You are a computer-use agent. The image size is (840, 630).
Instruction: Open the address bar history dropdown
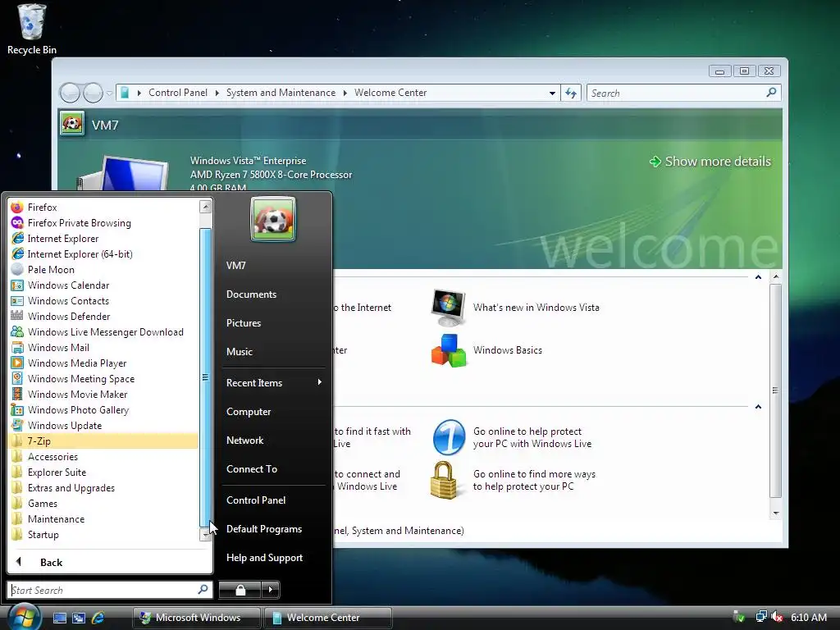pos(552,94)
